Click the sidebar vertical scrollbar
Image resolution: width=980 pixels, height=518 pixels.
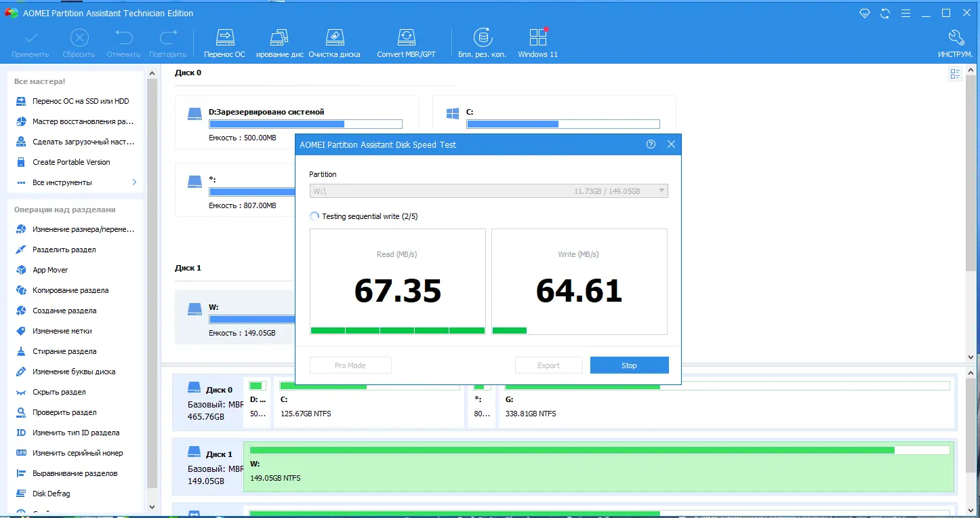coord(152,285)
